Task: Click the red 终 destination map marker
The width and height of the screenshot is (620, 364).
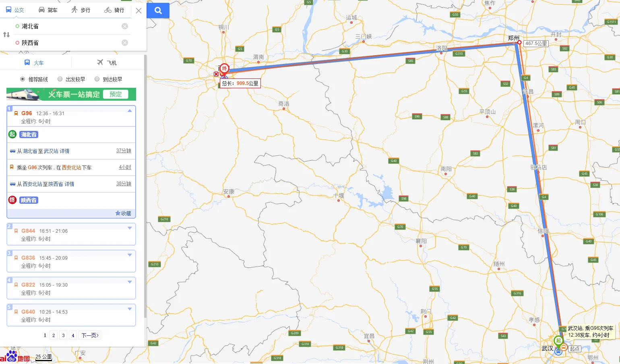Action: (224, 69)
